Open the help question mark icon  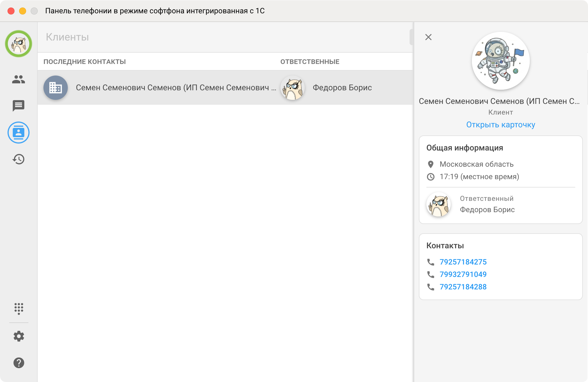(x=19, y=363)
